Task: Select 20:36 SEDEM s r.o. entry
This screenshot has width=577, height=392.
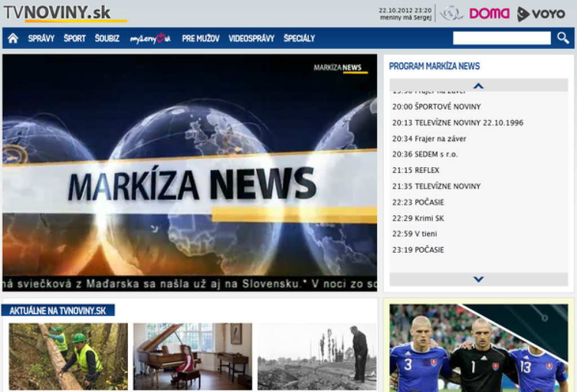Action: [425, 154]
